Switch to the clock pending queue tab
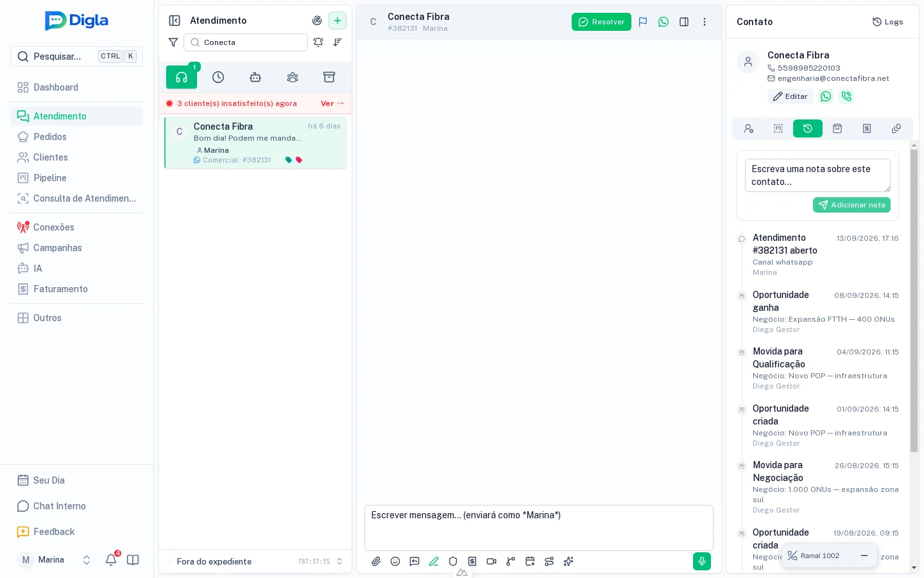The width and height of the screenshot is (924, 578). point(218,77)
